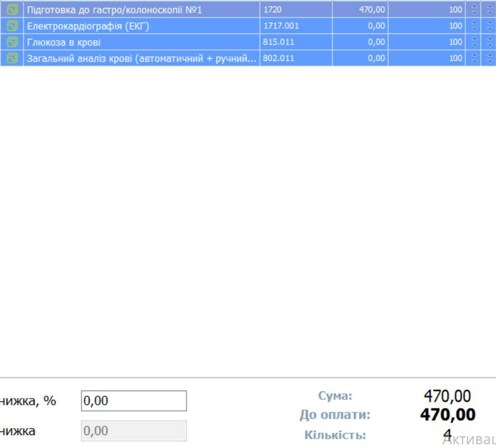The width and height of the screenshot is (496, 448).
Task: Click the Кількість count value 4
Action: coord(447,434)
